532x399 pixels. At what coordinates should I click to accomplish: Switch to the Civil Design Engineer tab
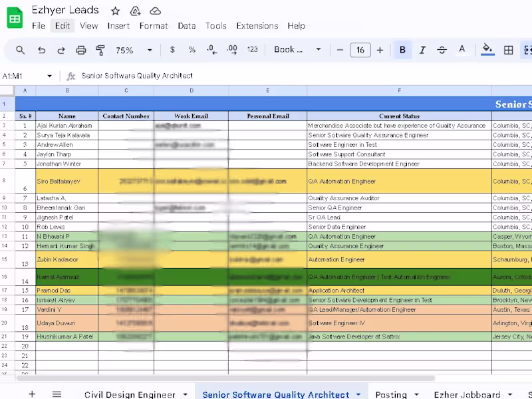[130, 394]
